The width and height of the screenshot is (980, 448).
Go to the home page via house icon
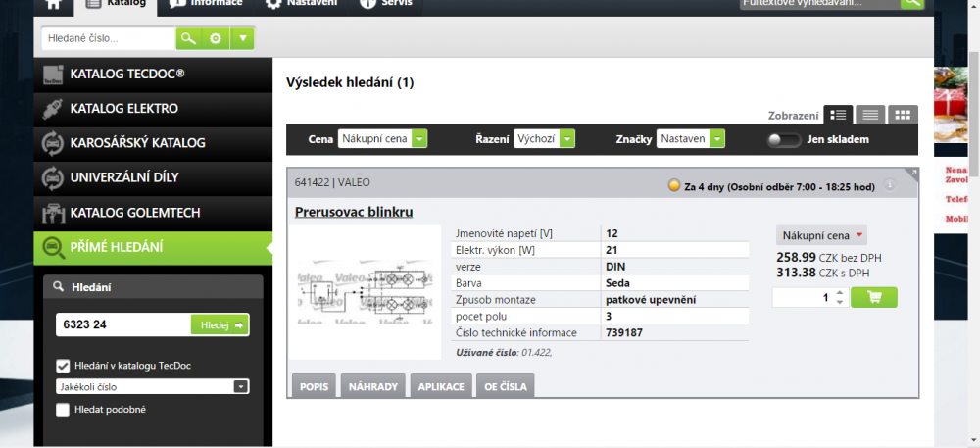coord(54,4)
